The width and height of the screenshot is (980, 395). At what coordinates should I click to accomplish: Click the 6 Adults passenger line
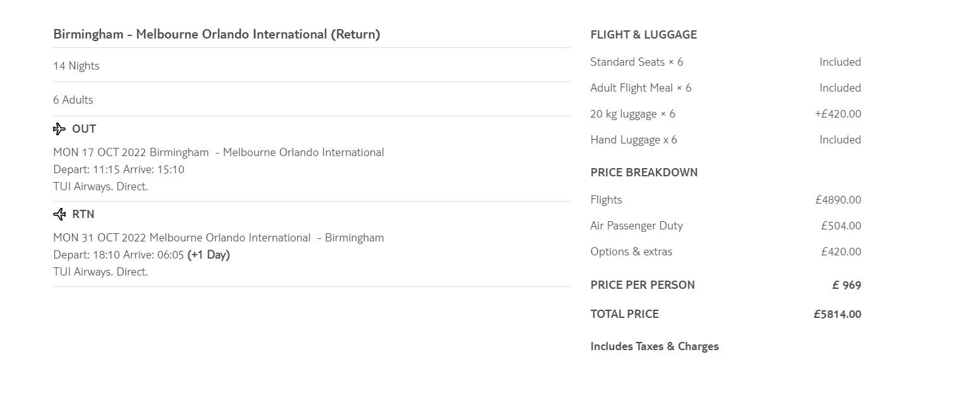(73, 100)
